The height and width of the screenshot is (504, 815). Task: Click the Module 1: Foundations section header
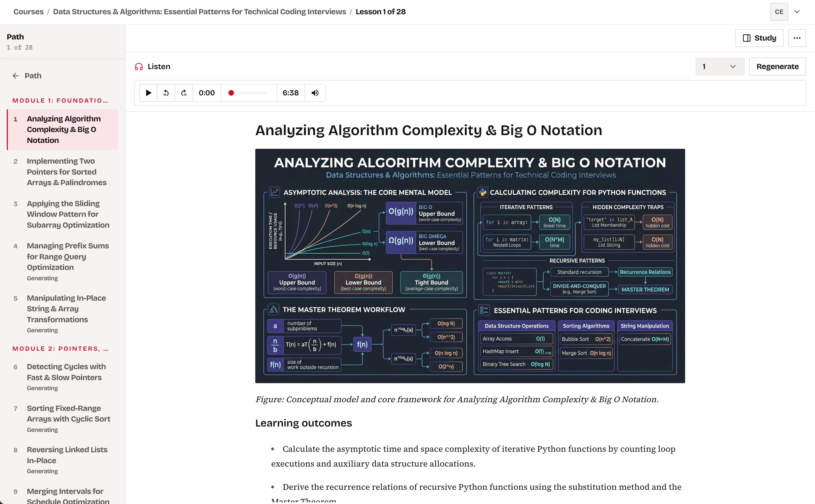pos(60,100)
